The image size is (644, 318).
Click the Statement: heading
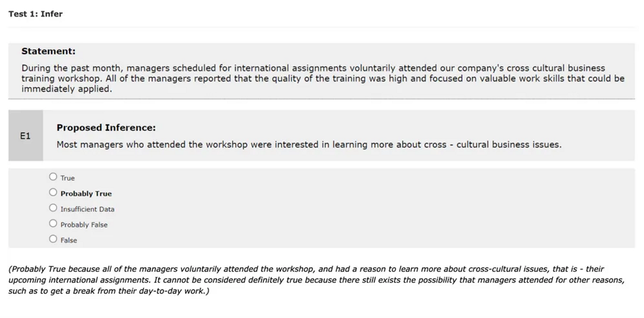[x=48, y=51]
